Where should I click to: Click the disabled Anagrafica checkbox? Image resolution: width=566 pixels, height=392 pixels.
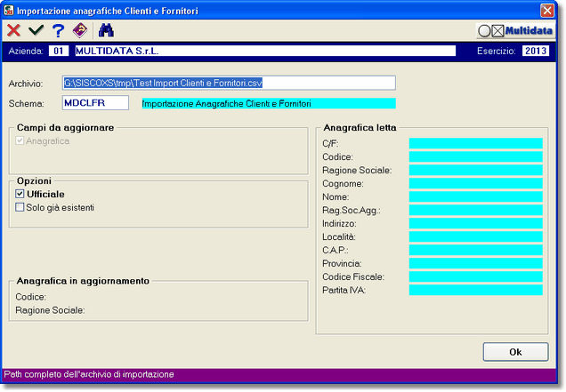tap(20, 140)
